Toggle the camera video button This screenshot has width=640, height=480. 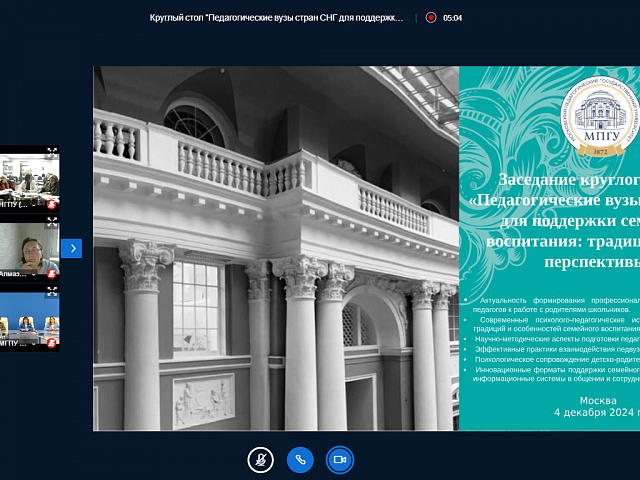point(340,460)
